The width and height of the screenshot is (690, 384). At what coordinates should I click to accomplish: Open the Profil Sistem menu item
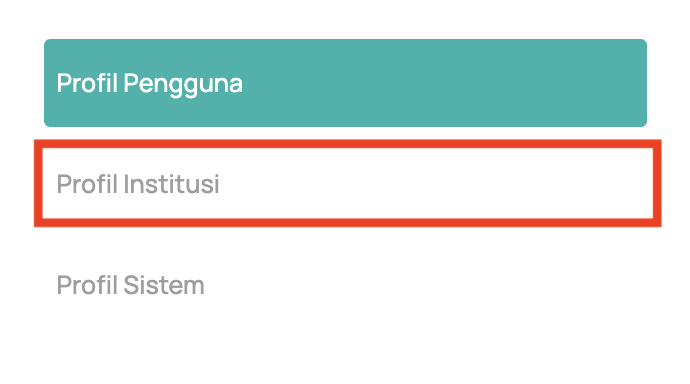point(345,285)
